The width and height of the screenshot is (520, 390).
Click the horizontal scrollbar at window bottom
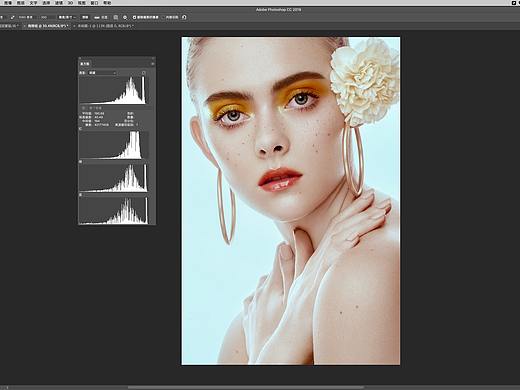[245, 388]
